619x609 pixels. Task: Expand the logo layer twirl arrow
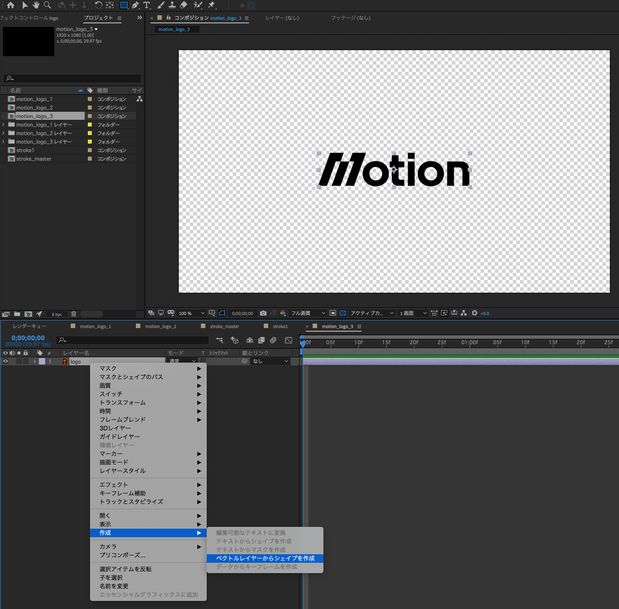[x=35, y=361]
